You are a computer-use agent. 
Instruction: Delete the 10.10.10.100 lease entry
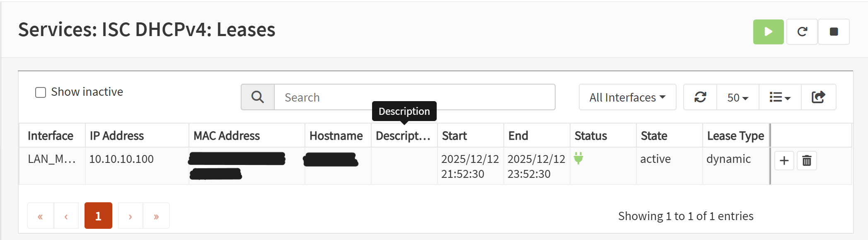pos(807,161)
